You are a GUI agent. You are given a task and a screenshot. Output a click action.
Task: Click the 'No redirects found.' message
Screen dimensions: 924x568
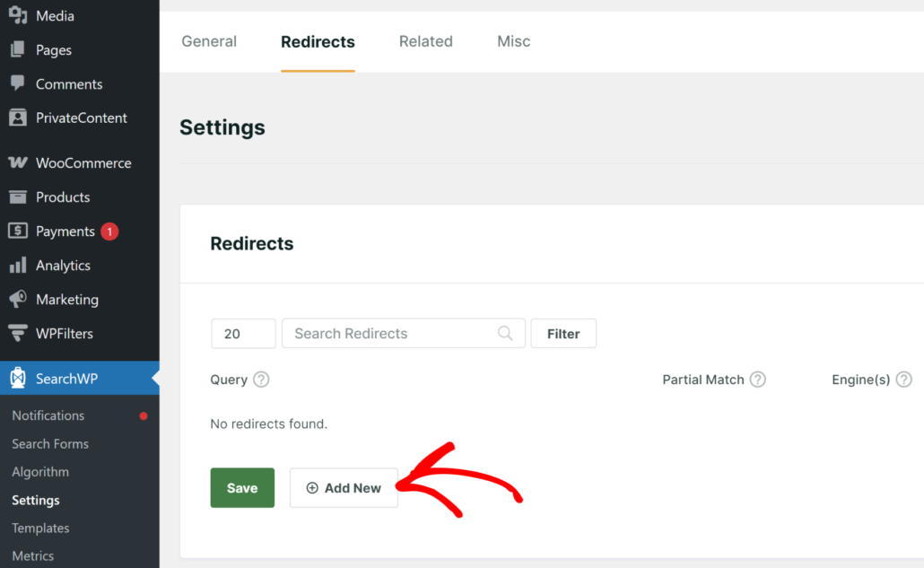(269, 424)
